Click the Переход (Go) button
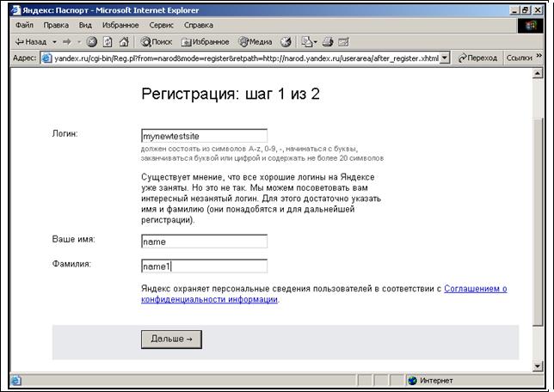Screen dimensions: 554x392 (x=477, y=58)
